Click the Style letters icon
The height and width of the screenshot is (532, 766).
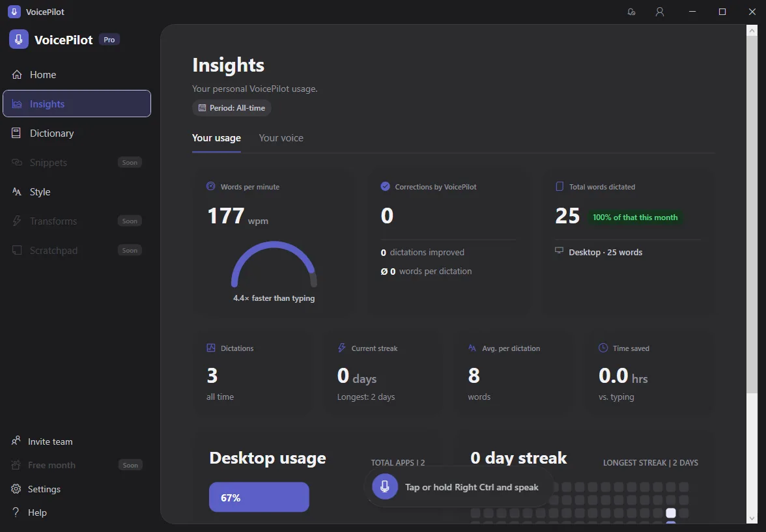(x=17, y=191)
